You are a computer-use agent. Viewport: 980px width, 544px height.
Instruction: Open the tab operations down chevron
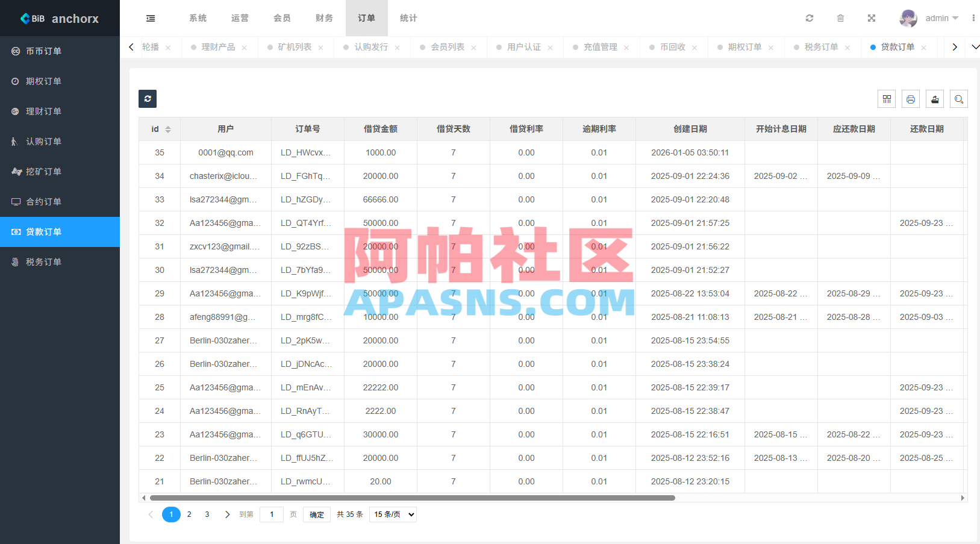click(x=975, y=47)
